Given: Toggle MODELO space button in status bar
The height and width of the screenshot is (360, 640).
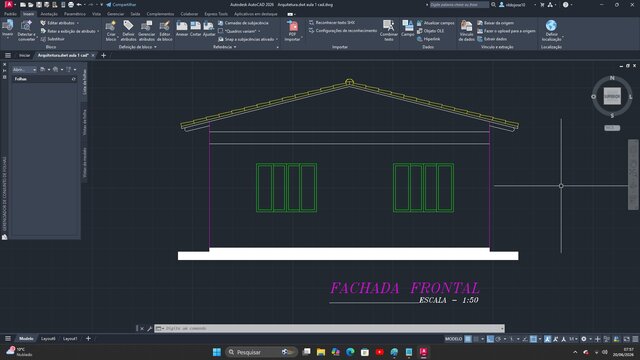Looking at the screenshot, I should (453, 339).
